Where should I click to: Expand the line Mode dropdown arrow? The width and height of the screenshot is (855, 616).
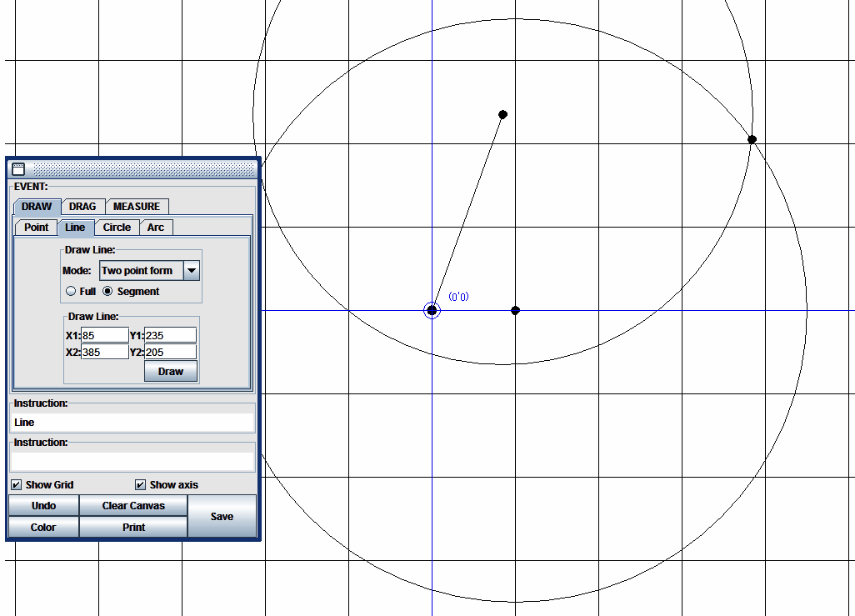click(192, 270)
